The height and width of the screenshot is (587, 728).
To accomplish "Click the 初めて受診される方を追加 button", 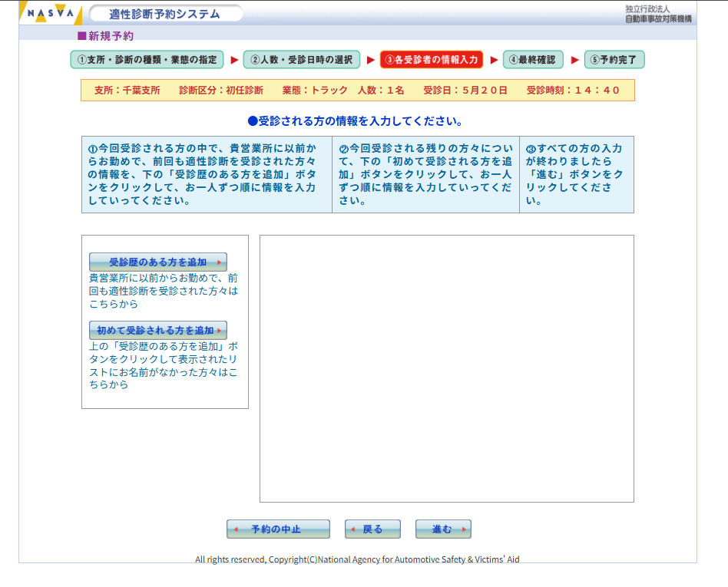I will [x=158, y=330].
